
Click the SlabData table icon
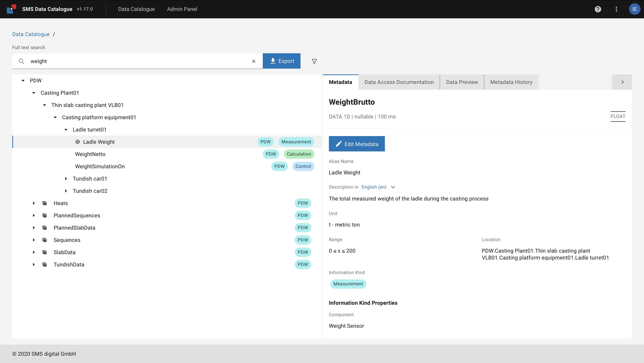click(44, 252)
